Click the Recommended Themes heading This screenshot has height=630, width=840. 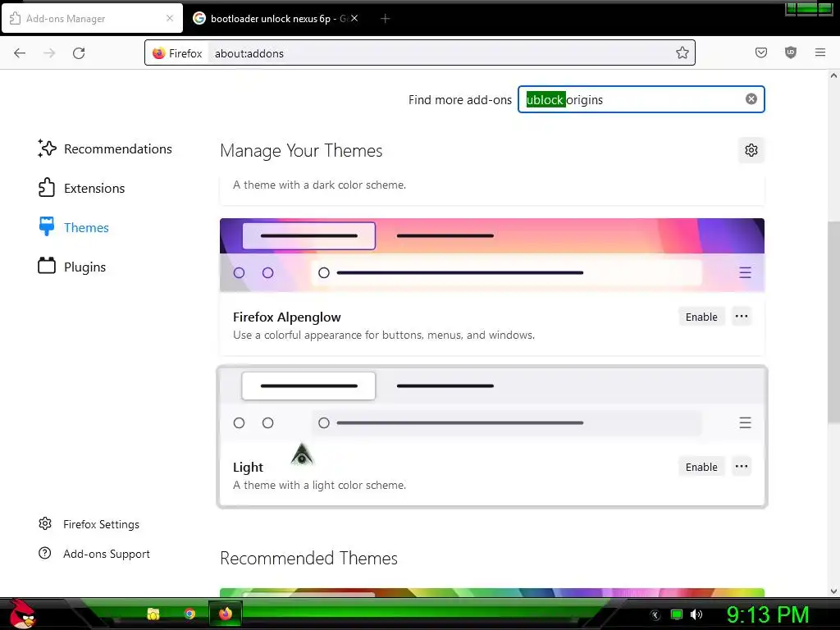click(x=308, y=558)
